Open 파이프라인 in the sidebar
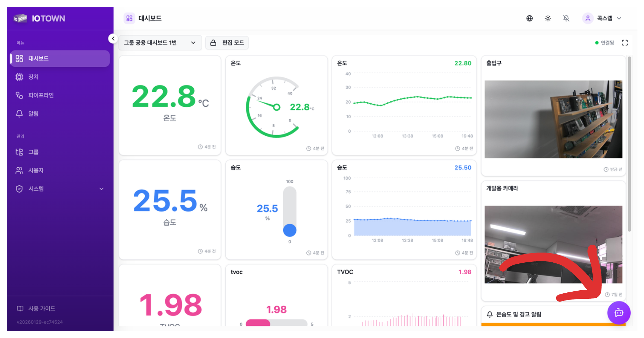The height and width of the screenshot is (338, 644). click(60, 95)
